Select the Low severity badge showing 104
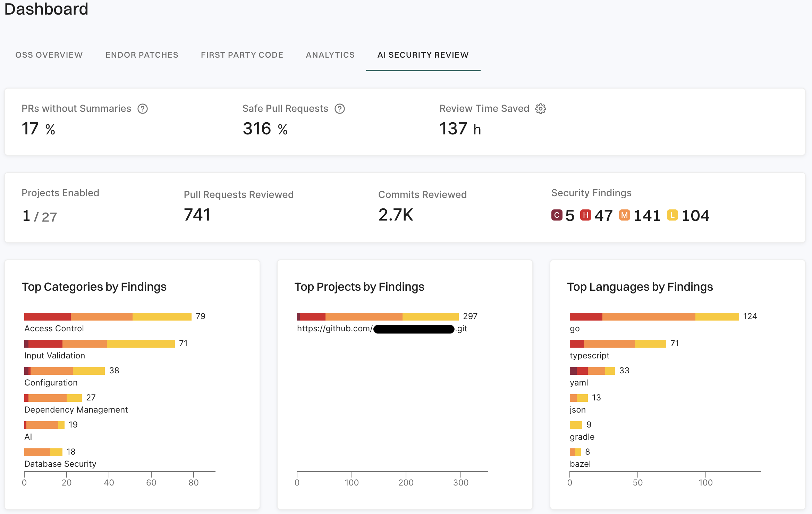The image size is (812, 514). coord(672,215)
